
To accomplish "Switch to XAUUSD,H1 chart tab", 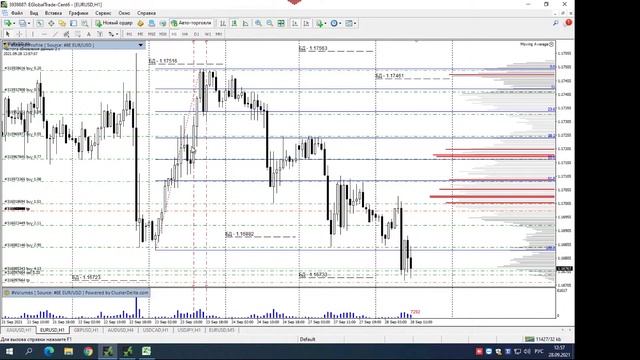I will [x=19, y=330].
